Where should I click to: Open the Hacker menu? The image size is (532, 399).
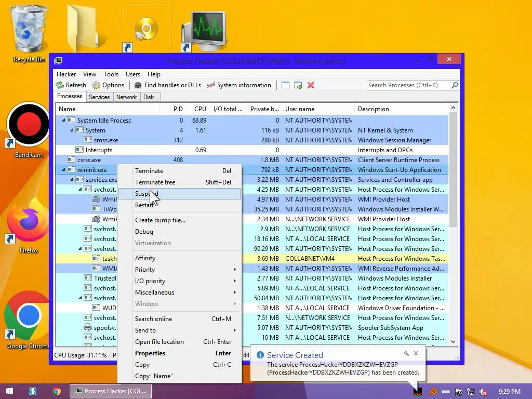click(66, 74)
